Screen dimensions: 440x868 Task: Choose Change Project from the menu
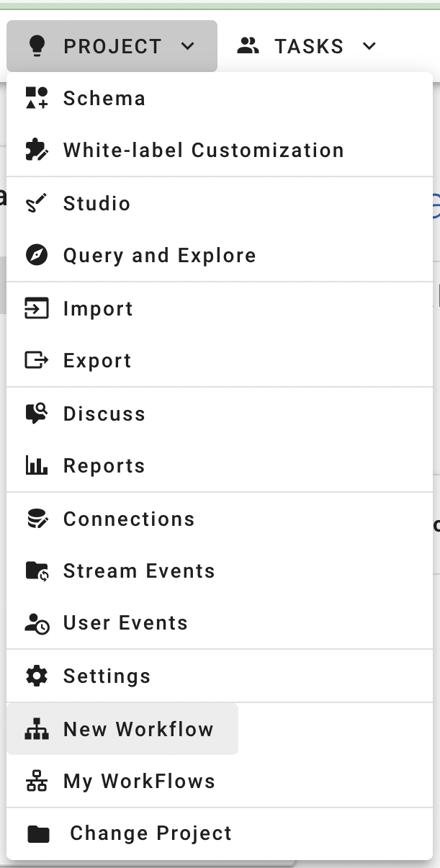[151, 833]
